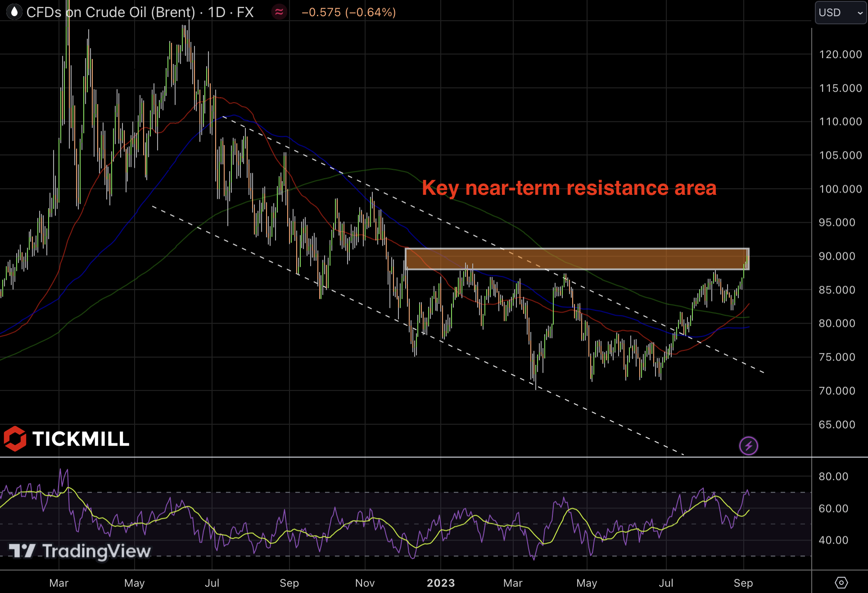Open chart settings gear at bottom right

pyautogui.click(x=841, y=583)
